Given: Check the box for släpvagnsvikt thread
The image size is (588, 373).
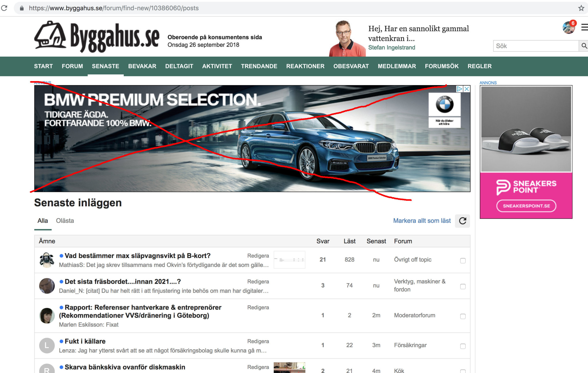Looking at the screenshot, I should point(463,261).
